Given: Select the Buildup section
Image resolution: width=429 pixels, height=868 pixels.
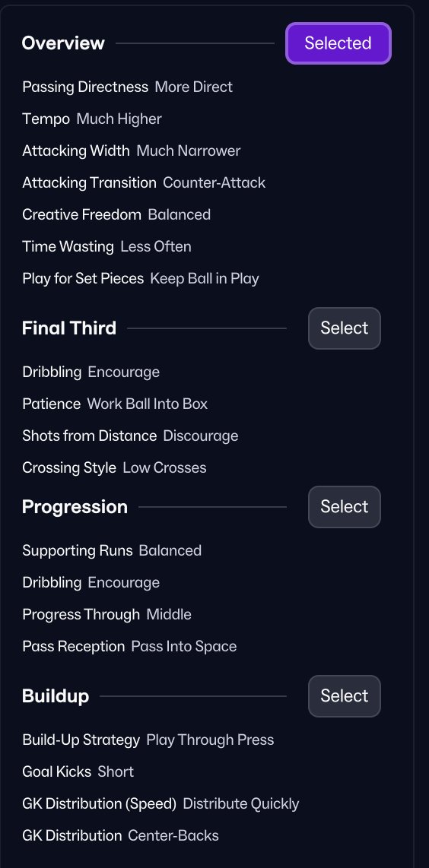Looking at the screenshot, I should (345, 696).
